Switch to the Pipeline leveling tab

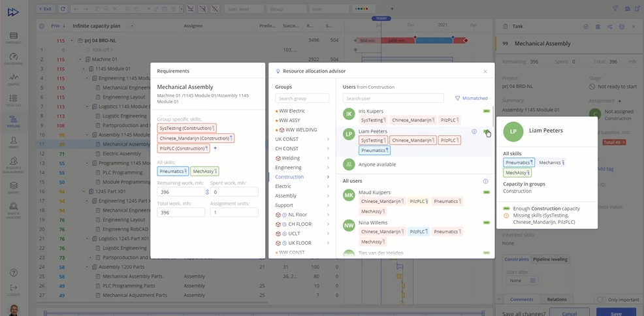[552, 259]
